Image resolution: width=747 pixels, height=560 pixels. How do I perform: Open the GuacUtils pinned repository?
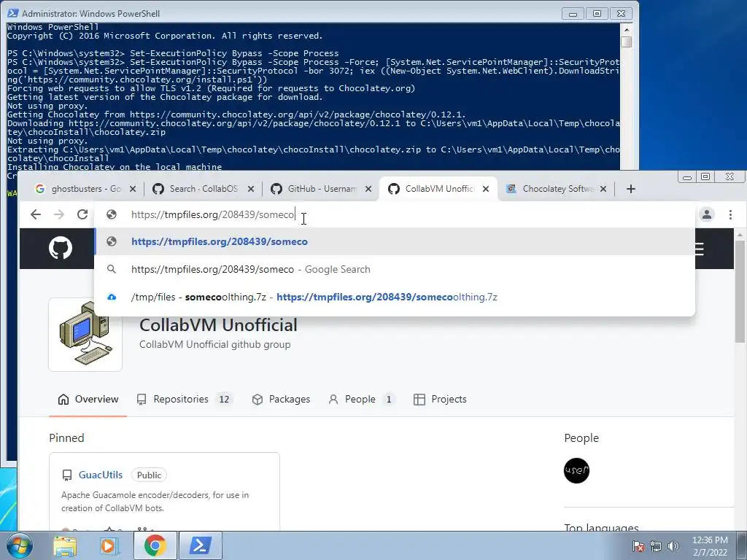[101, 475]
